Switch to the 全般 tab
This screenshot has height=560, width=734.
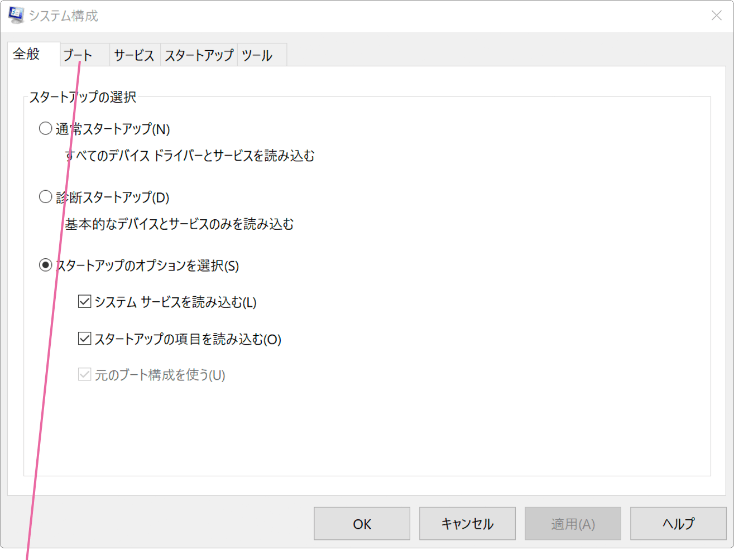pyautogui.click(x=34, y=54)
